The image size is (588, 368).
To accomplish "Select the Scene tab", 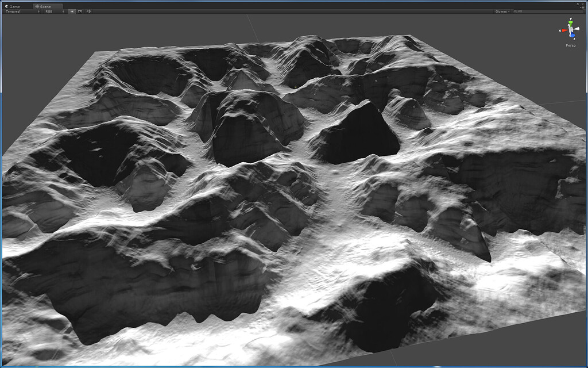I will [45, 6].
